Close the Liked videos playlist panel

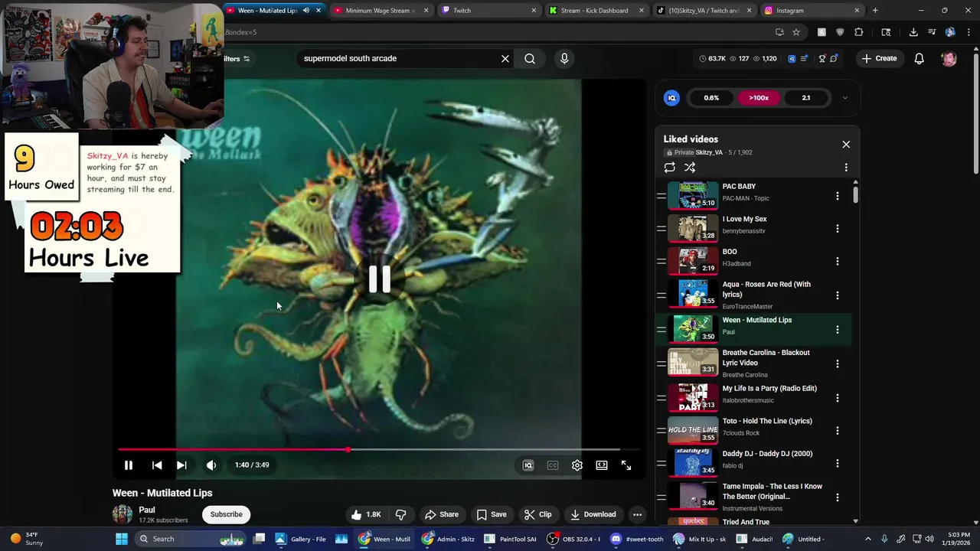pyautogui.click(x=846, y=145)
